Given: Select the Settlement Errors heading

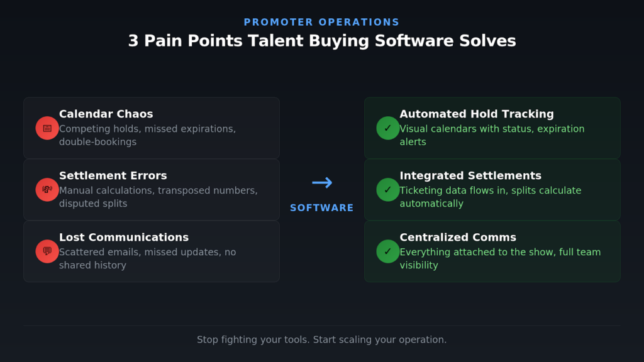Looking at the screenshot, I should [113, 176].
